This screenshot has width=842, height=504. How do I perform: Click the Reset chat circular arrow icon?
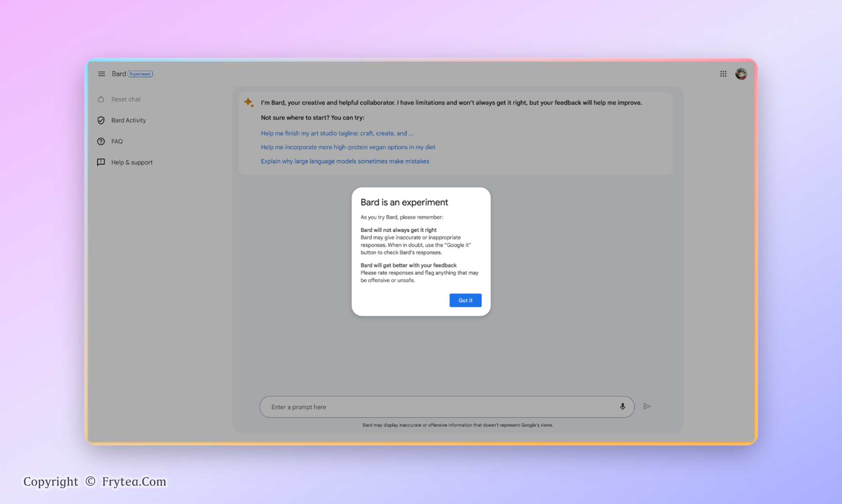(101, 100)
